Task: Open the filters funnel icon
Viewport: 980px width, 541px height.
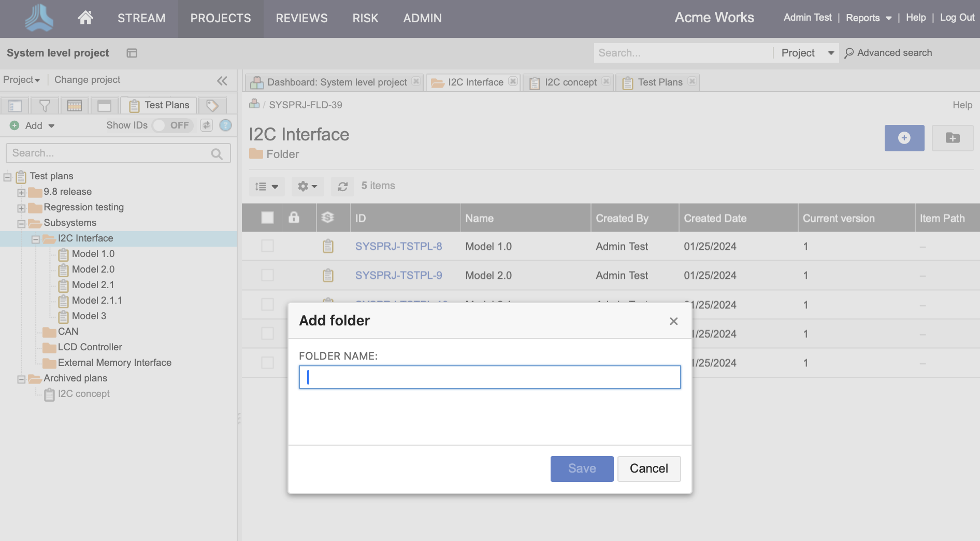Action: [45, 106]
